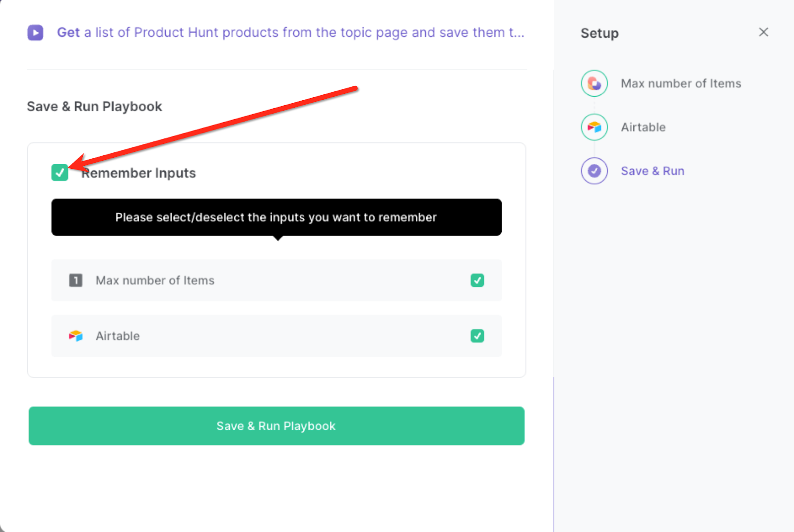Click the Airtable step icon in Setup
This screenshot has width=794, height=532.
tap(595, 127)
